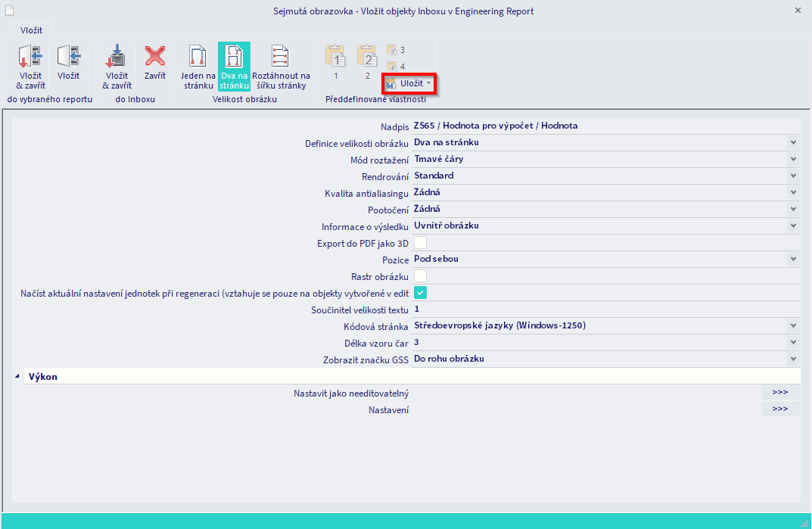This screenshot has width=812, height=529.
Task: Switch to the Vložit ribbon tab
Action: tap(31, 30)
